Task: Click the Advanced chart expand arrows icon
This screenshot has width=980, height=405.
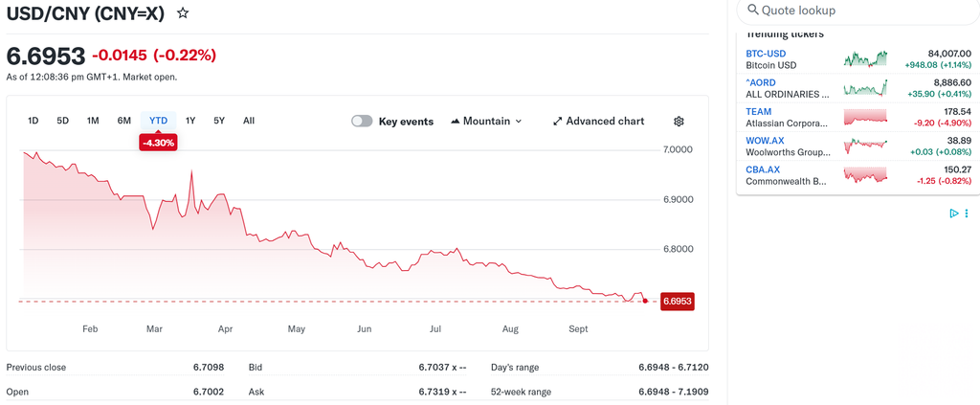Action: (x=558, y=122)
